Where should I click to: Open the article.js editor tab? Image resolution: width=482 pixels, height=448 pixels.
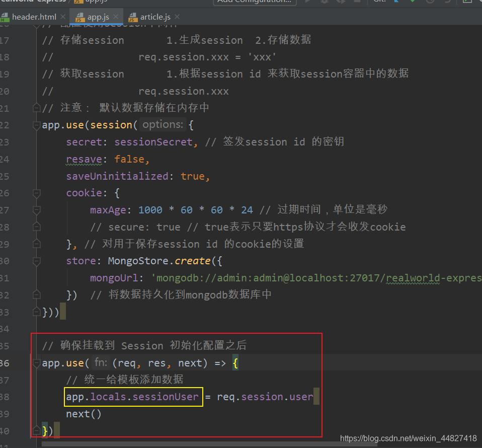(154, 17)
